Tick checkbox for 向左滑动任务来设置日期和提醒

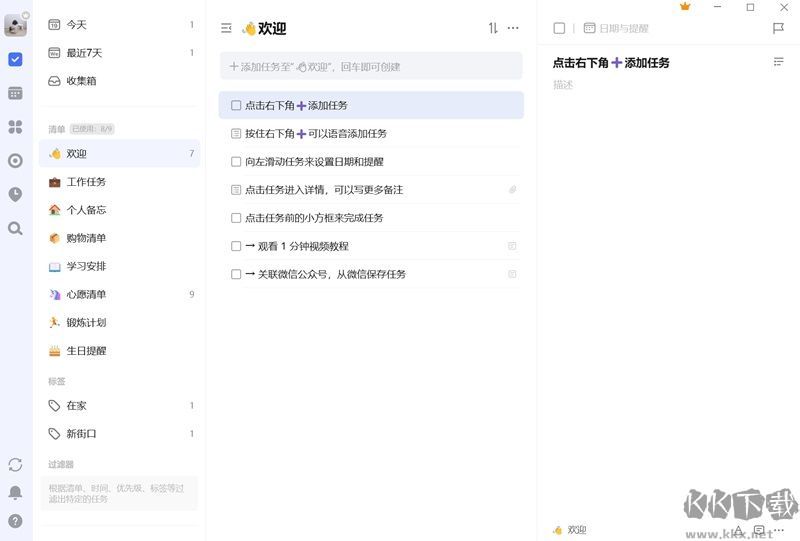(x=236, y=162)
